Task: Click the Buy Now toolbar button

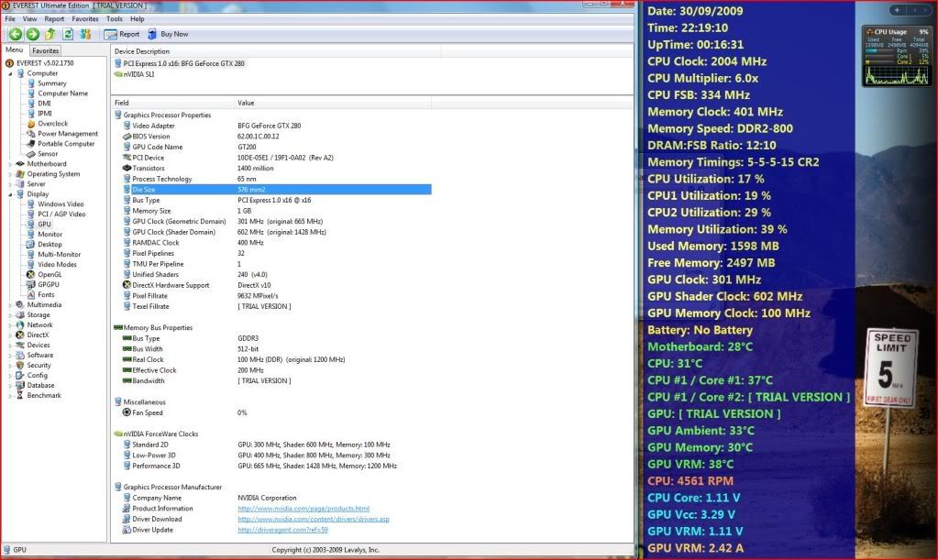Action: pos(168,34)
